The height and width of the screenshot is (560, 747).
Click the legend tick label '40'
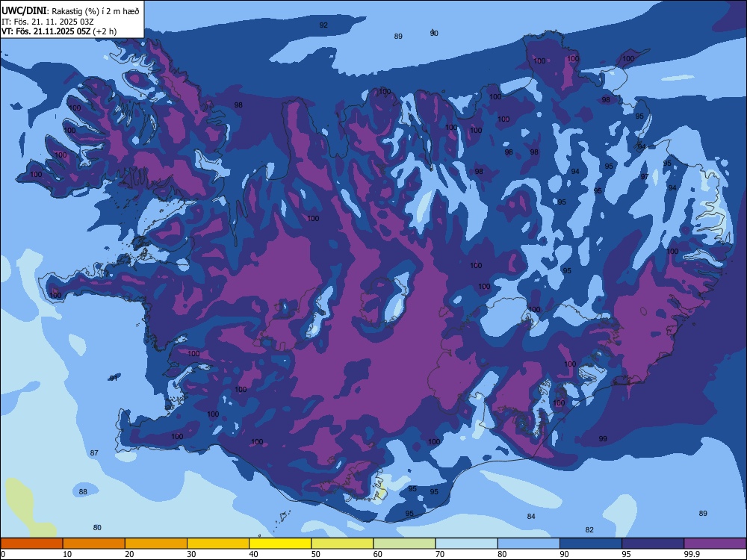[253, 554]
